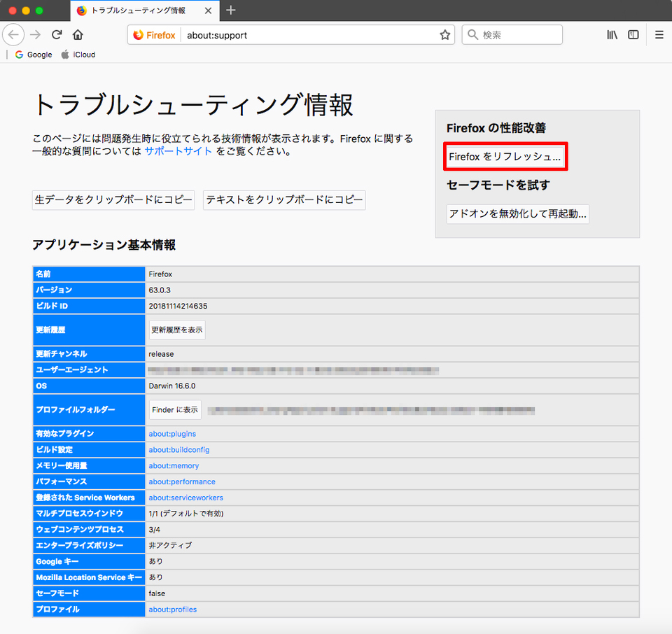
Task: Open the about:performance link
Action: pyautogui.click(x=181, y=481)
